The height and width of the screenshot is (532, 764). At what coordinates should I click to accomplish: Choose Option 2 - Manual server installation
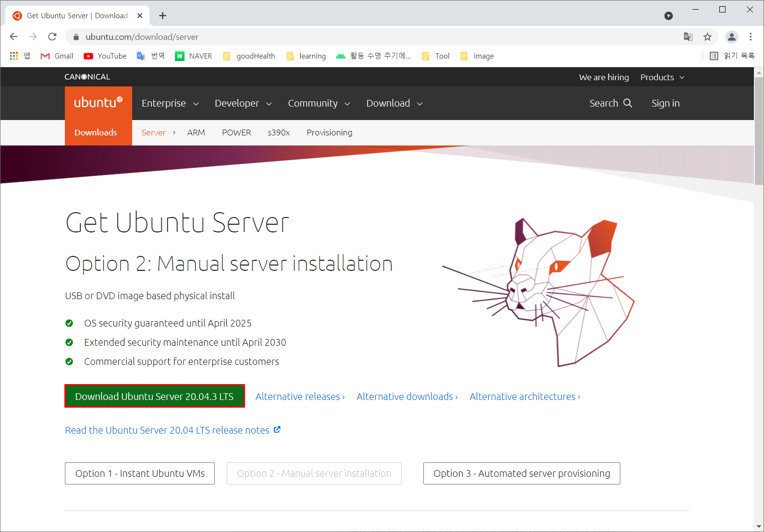314,473
